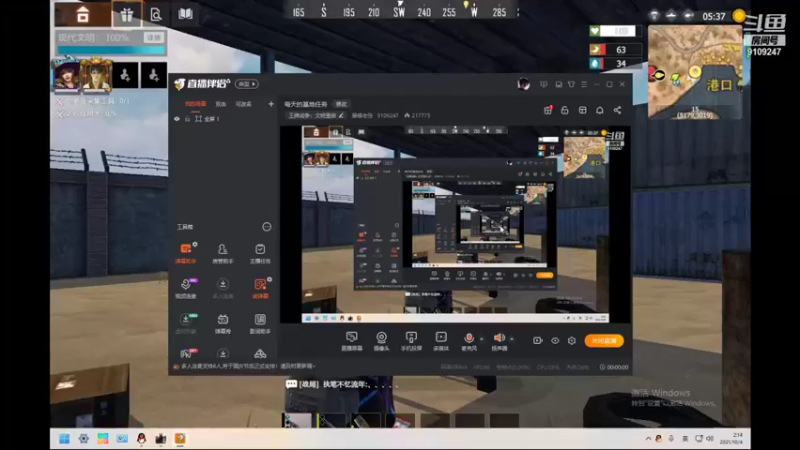Click the taskbar volume icon
This screenshot has height=450, width=800.
pyautogui.click(x=709, y=439)
